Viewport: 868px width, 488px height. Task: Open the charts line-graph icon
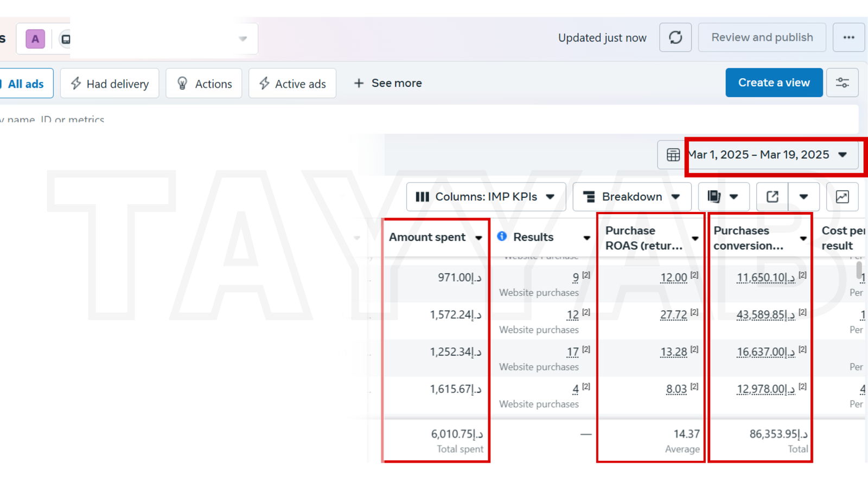tap(842, 197)
